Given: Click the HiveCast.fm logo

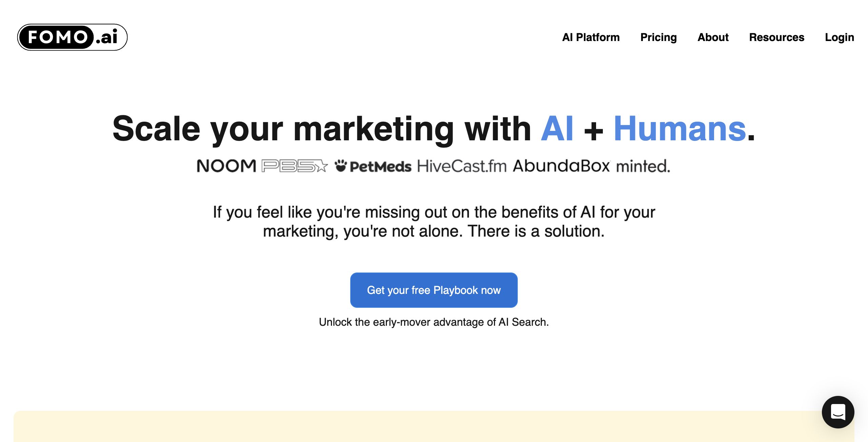Looking at the screenshot, I should (462, 166).
